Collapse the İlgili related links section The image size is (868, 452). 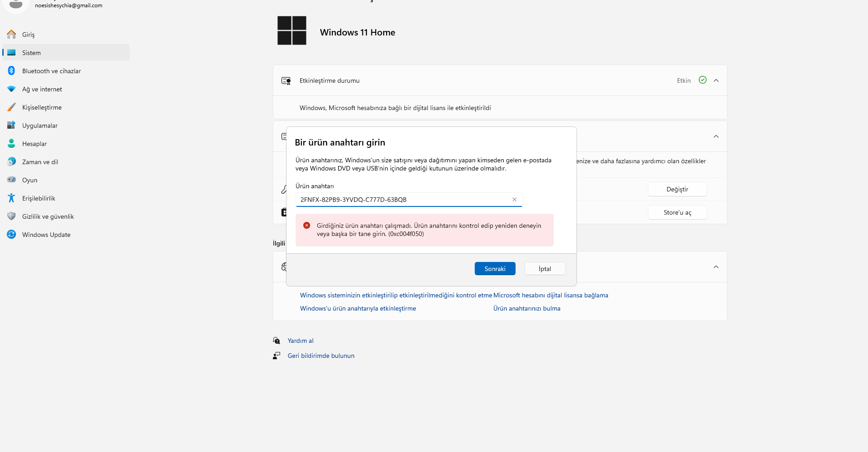716,267
